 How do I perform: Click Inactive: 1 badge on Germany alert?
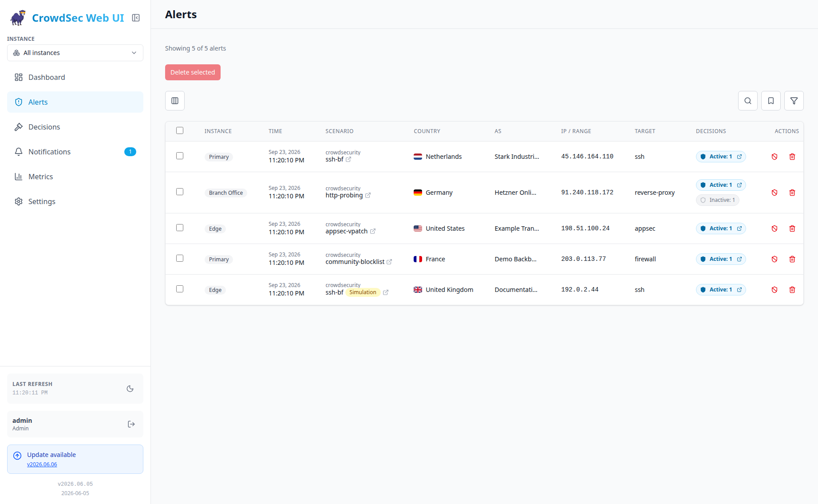pyautogui.click(x=718, y=200)
